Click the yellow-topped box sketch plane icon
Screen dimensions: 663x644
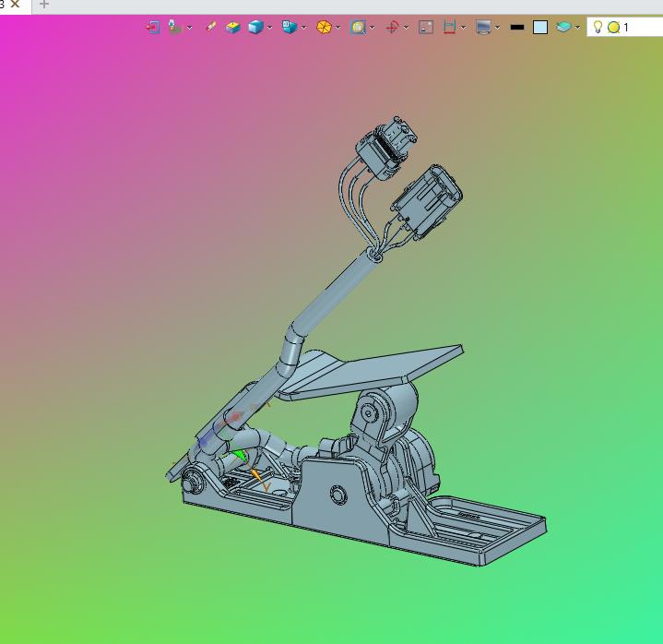(232, 28)
